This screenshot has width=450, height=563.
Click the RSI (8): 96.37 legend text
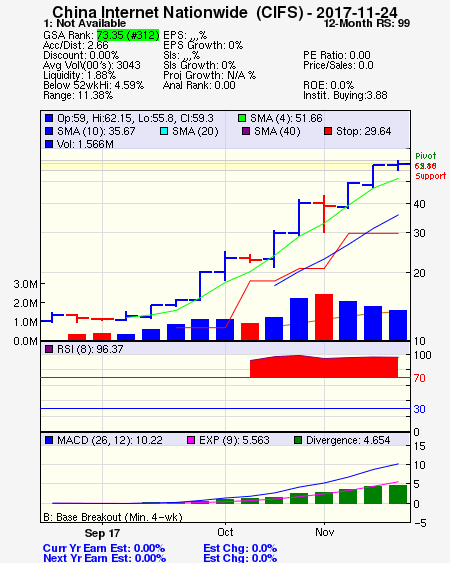[x=90, y=349]
